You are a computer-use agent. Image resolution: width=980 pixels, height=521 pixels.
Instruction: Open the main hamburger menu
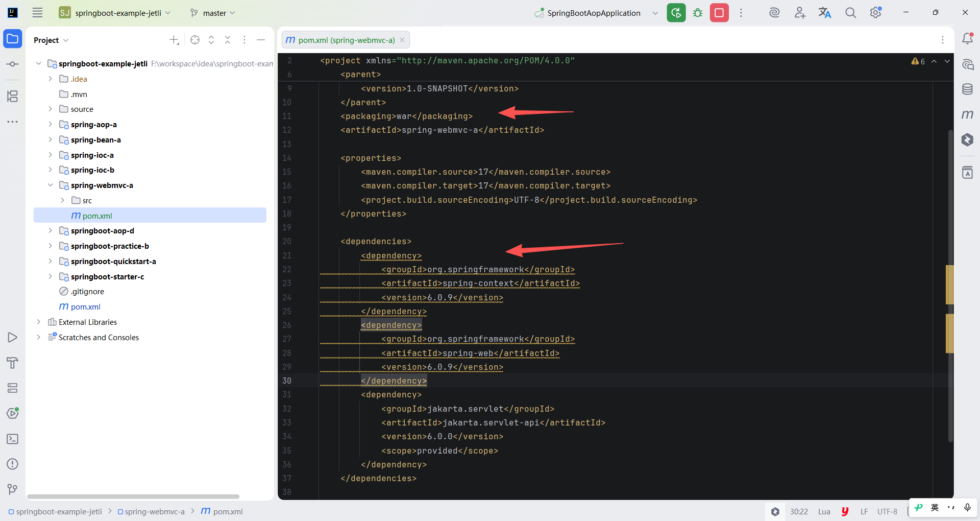point(37,13)
